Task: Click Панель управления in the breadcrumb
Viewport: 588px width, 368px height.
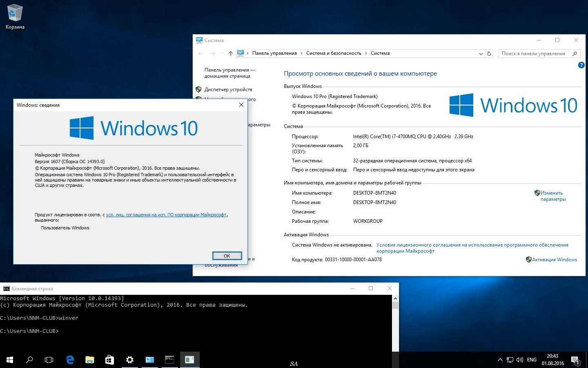Action: coord(274,53)
